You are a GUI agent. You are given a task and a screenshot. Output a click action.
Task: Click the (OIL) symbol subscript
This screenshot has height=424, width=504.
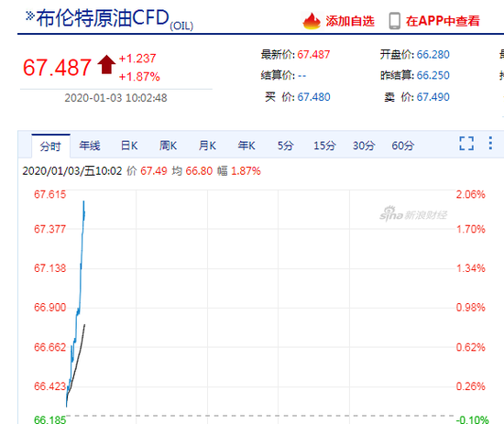(x=181, y=26)
